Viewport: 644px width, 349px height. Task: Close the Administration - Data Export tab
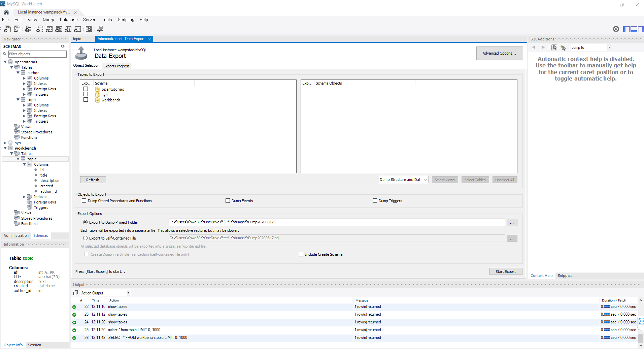(150, 39)
